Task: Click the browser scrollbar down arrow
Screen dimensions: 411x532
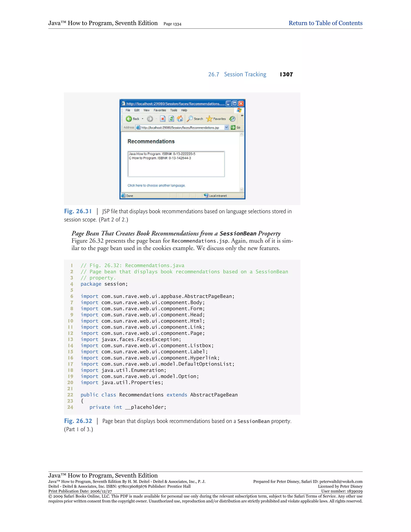Action: (242, 190)
